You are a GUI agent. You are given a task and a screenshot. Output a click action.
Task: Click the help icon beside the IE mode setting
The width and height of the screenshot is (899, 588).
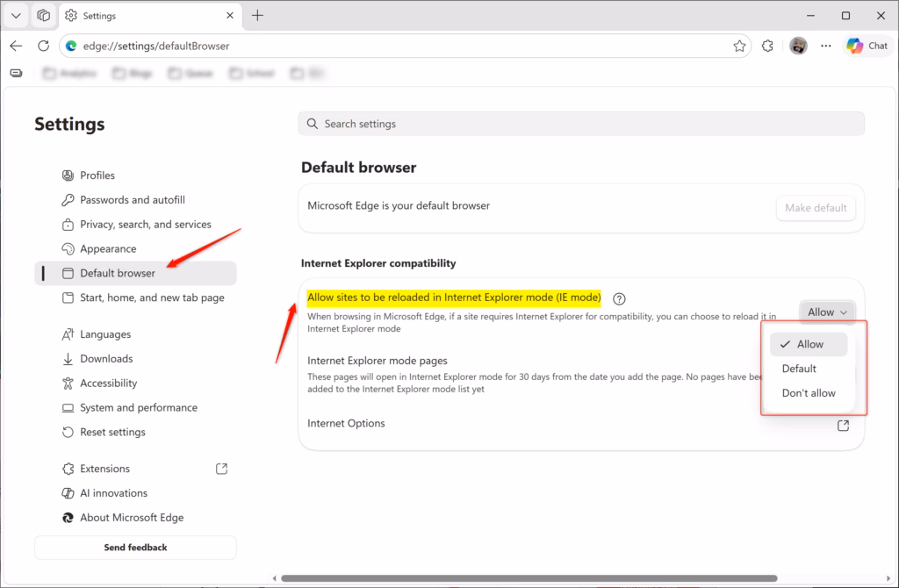point(619,298)
